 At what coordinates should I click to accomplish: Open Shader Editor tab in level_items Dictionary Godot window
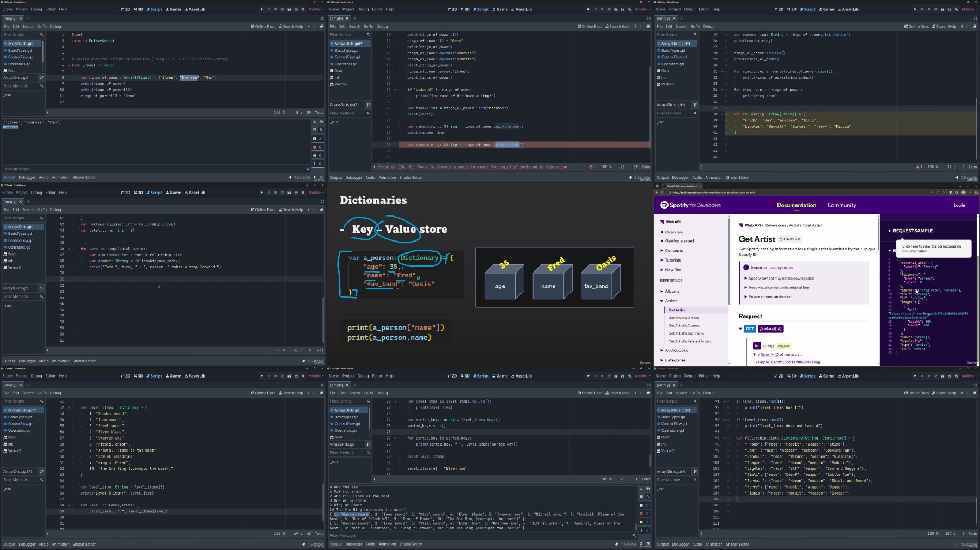pos(84,544)
